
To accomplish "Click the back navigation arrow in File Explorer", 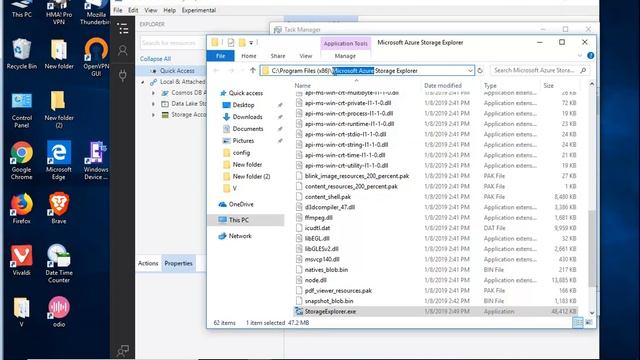I will coord(216,71).
